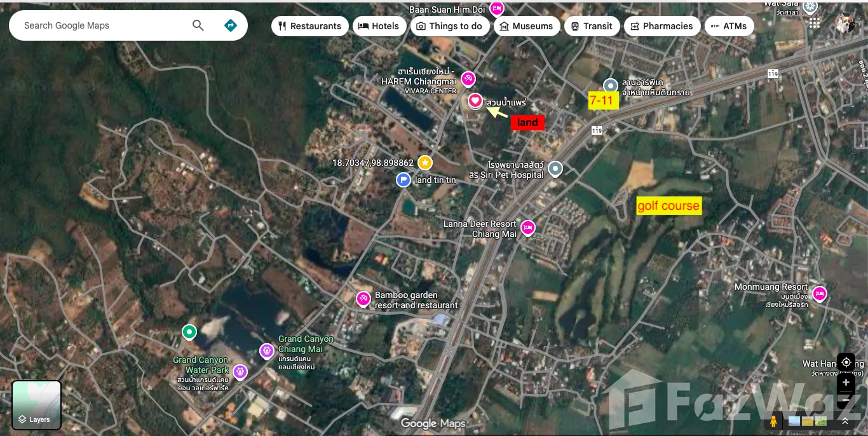This screenshot has height=436, width=868.
Task: Zoom in with the plus button
Action: 846,383
